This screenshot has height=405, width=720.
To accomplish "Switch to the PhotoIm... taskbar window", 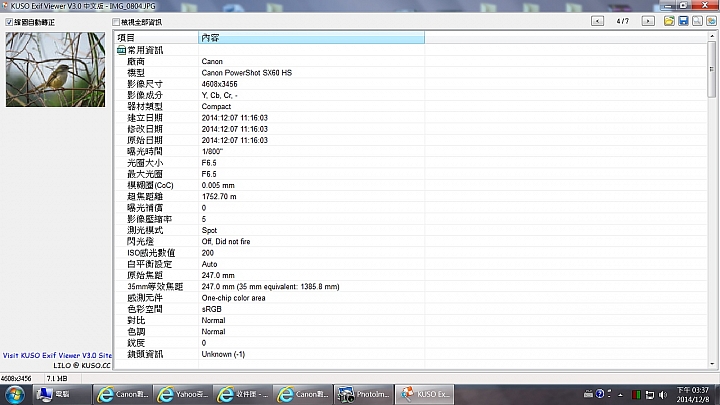I will pyautogui.click(x=363, y=394).
